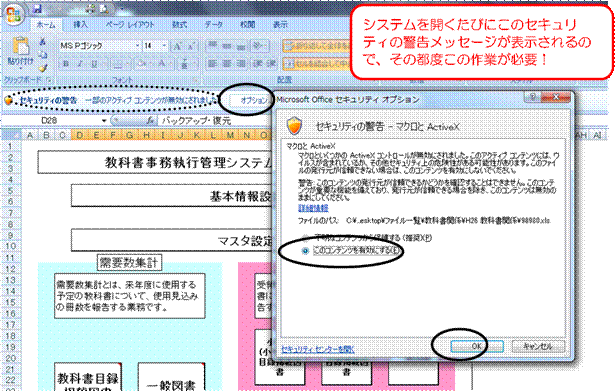
Task: Open the セキュリティ センターを開く link
Action: [x=317, y=349]
